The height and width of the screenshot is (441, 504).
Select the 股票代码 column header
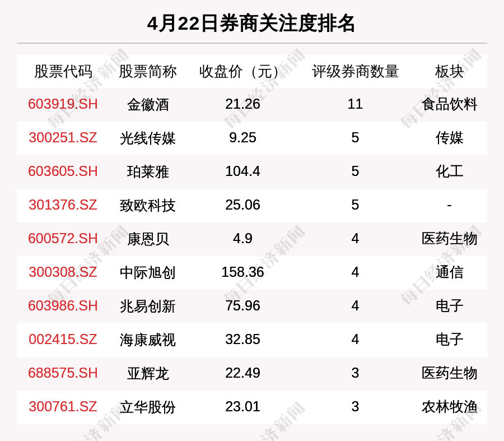(x=63, y=71)
